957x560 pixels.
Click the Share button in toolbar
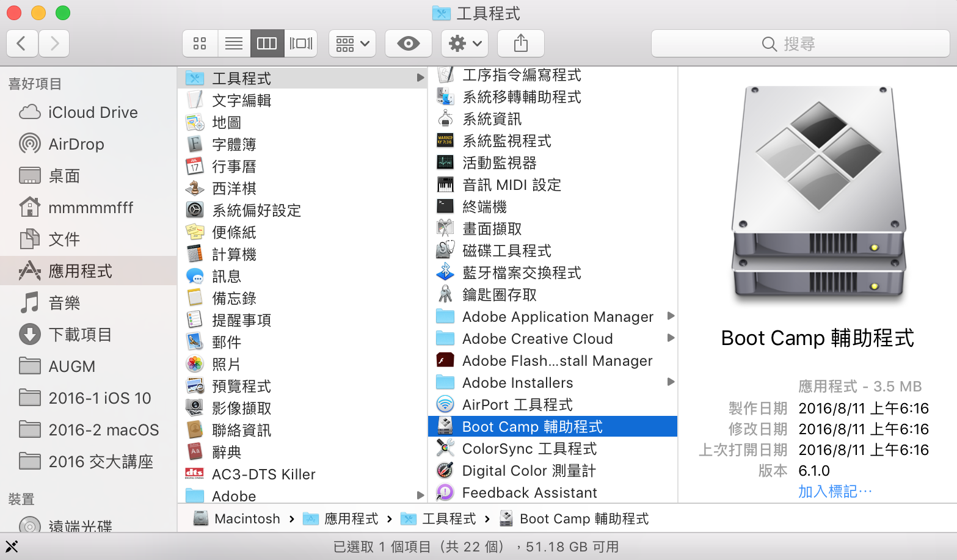tap(520, 43)
